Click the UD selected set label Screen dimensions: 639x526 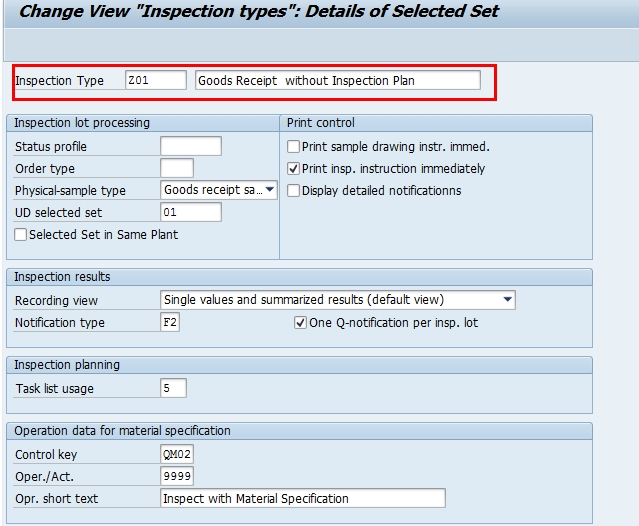[58, 213]
